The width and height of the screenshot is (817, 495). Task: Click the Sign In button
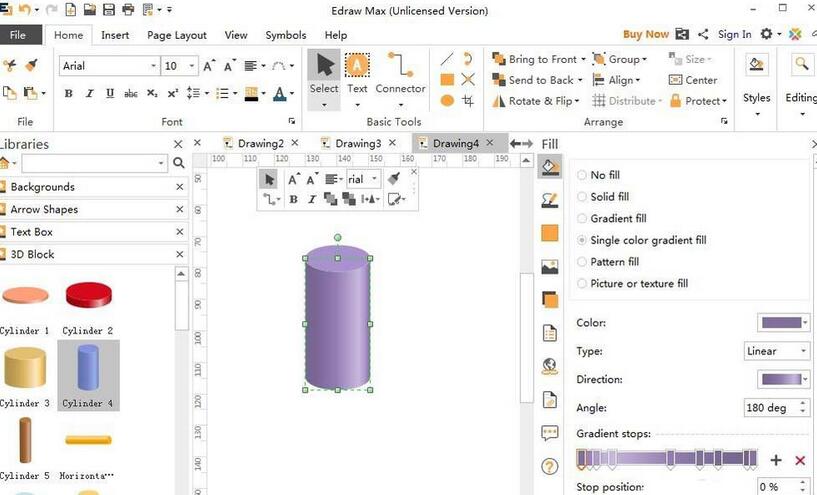[734, 34]
